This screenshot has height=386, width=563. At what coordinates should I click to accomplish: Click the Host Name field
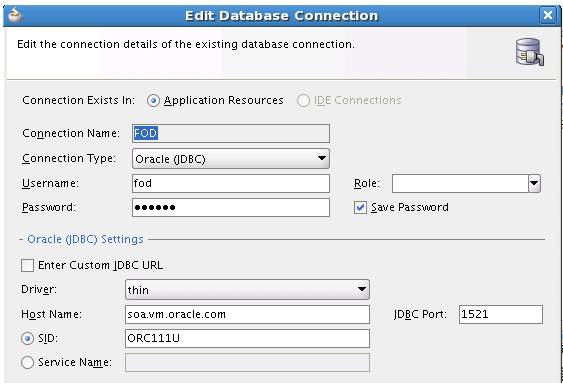pos(247,315)
